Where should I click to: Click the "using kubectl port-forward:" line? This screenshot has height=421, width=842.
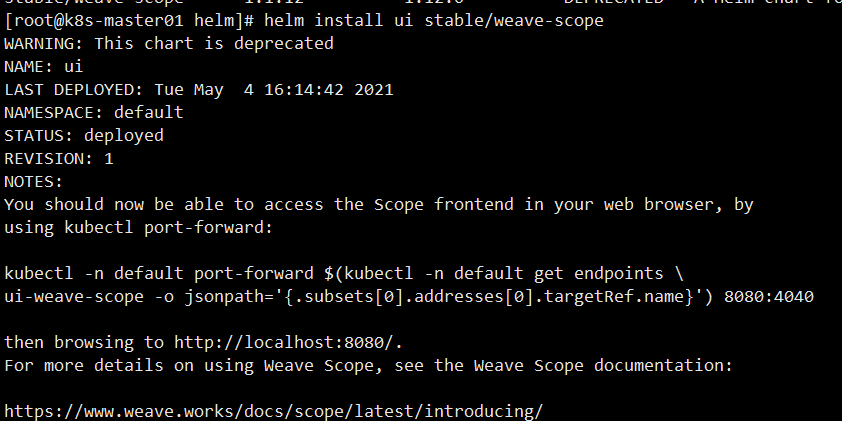(139, 228)
